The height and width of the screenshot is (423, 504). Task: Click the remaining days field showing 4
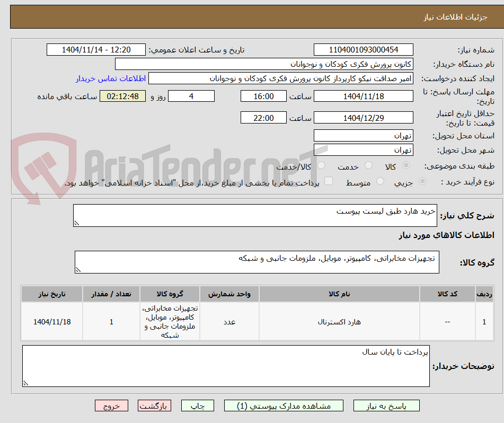[191, 96]
